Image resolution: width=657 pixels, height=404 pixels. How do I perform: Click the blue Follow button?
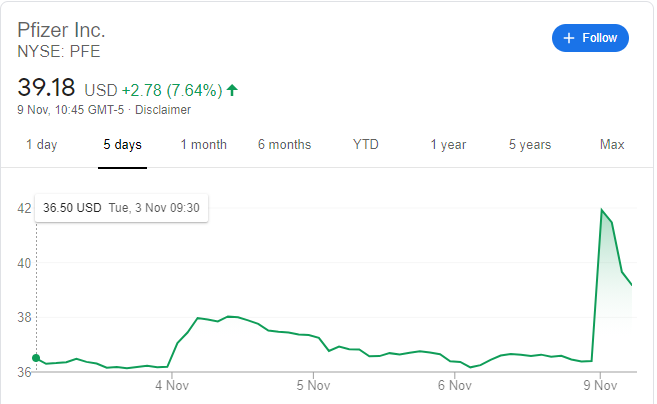590,38
